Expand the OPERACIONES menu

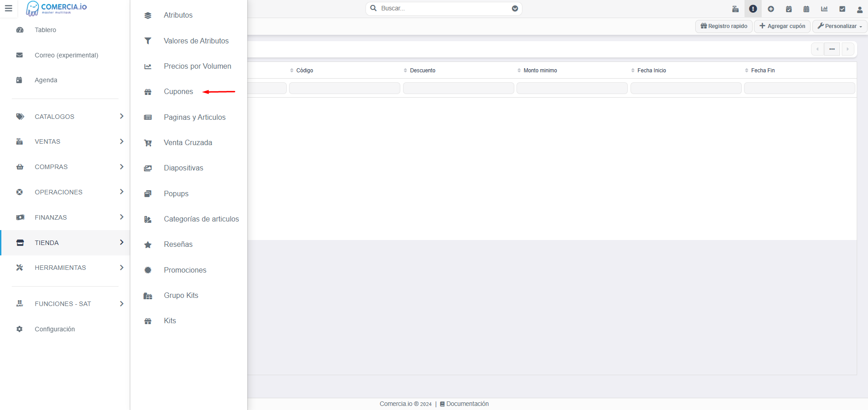65,192
